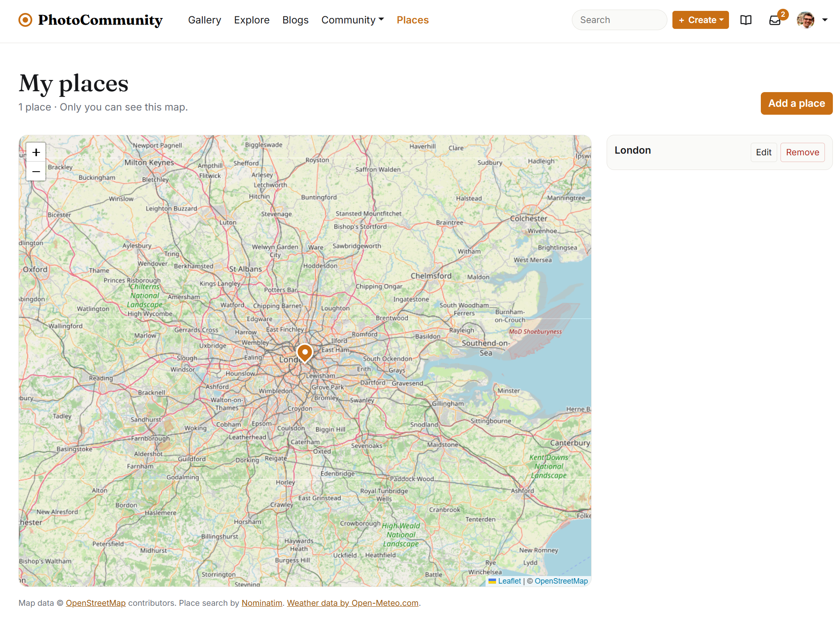The height and width of the screenshot is (633, 840).
Task: Open the Explore page
Action: 252,20
